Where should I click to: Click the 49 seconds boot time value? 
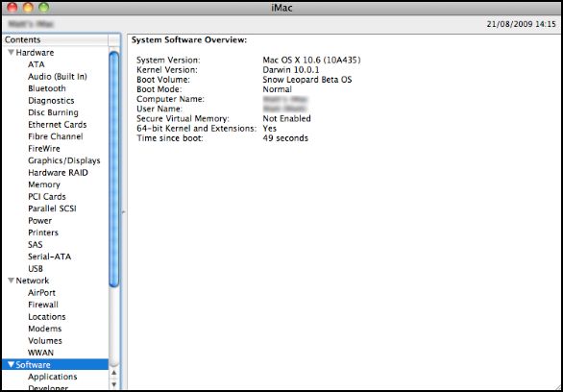point(285,138)
